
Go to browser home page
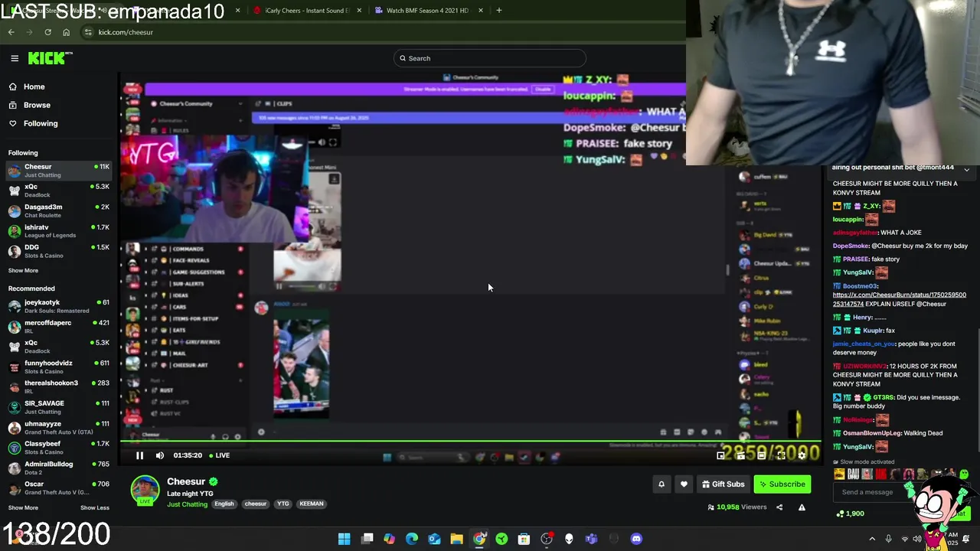66,32
